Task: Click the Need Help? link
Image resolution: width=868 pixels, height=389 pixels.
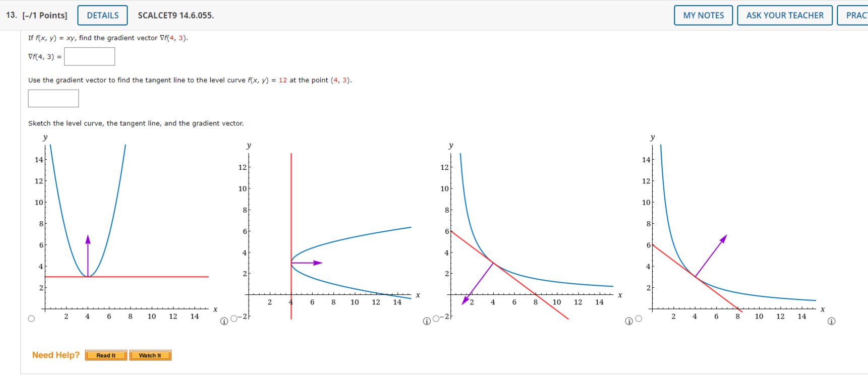Action: [55, 355]
